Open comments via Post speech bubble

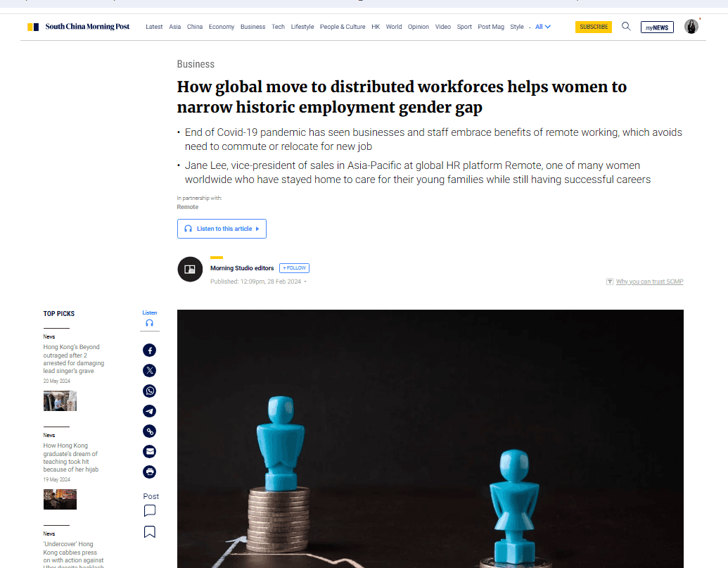point(150,511)
